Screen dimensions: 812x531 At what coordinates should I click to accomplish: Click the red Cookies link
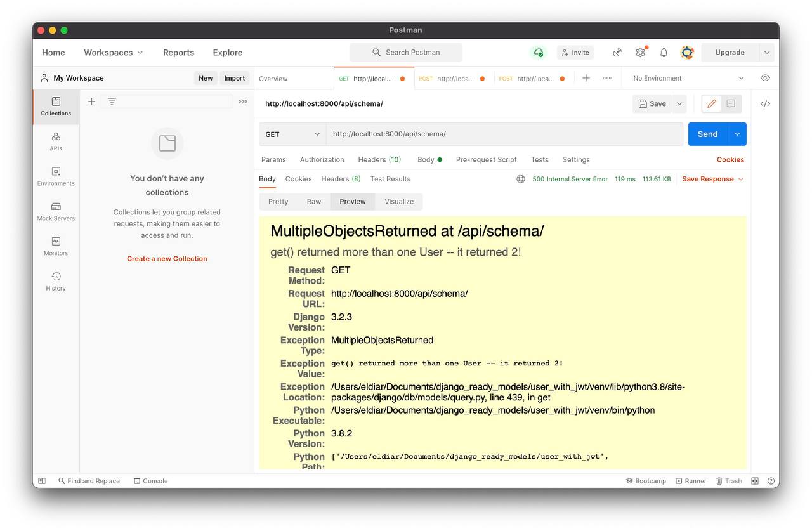pos(730,160)
